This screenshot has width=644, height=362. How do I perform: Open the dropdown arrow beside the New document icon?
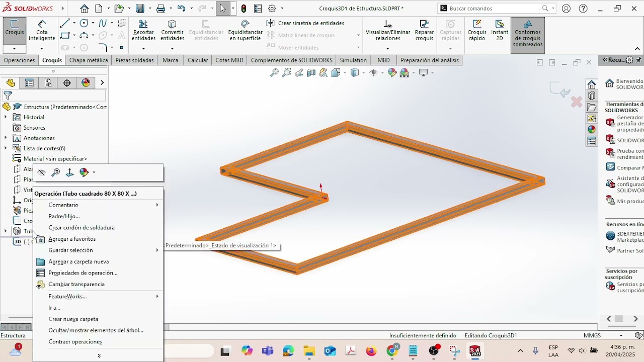pyautogui.click(x=107, y=9)
